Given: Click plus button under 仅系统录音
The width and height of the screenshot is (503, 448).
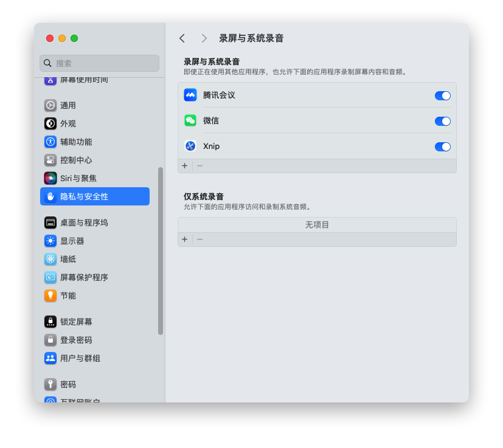Looking at the screenshot, I should 185,240.
